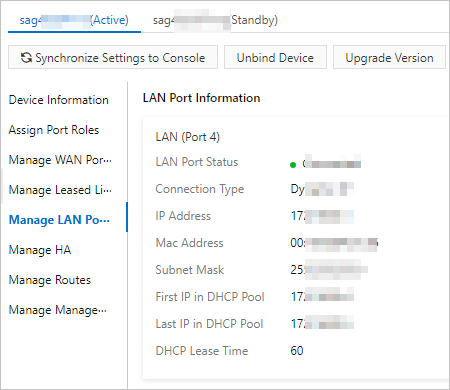Viewport: 450px width, 390px height.
Task: Click the Unbind Device button
Action: pos(275,57)
